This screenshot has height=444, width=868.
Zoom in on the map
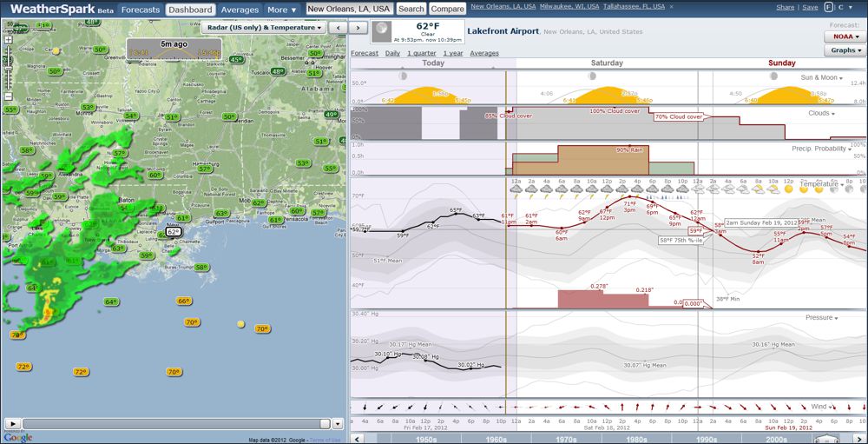point(9,40)
